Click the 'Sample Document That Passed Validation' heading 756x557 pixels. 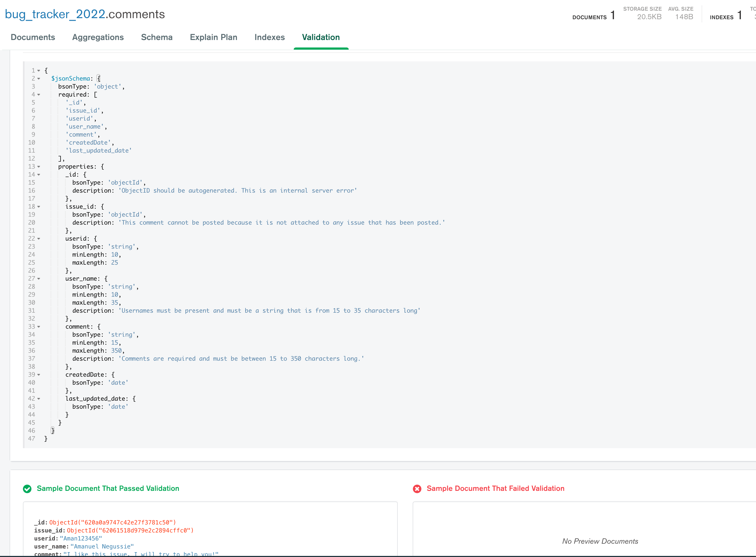coord(108,488)
